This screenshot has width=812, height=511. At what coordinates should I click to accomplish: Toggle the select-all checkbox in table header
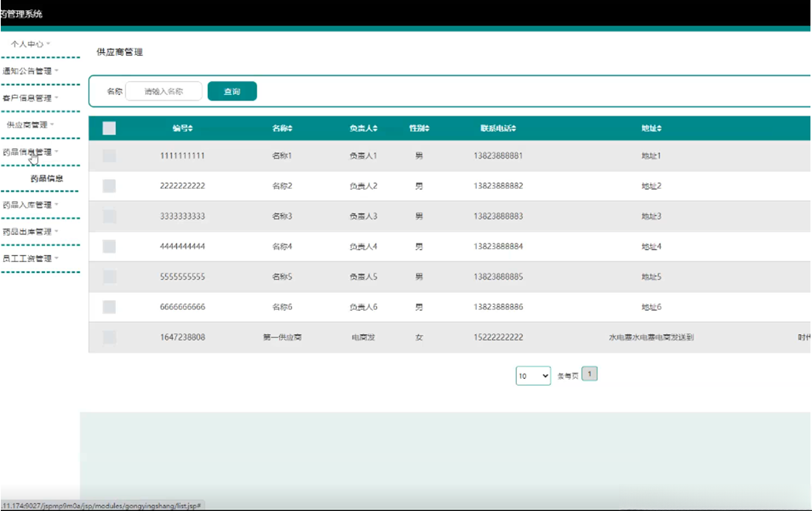pos(109,128)
